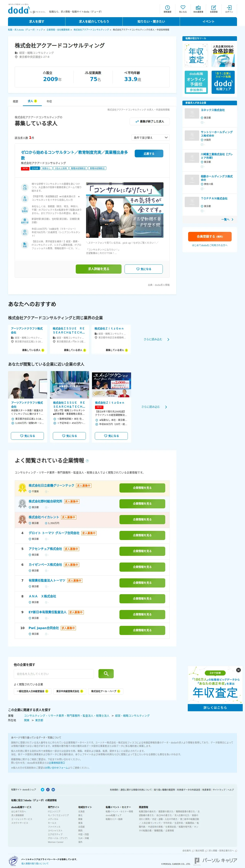Open the オンライン予備校 banner
The image size is (245, 868).
pyautogui.click(x=196, y=82)
